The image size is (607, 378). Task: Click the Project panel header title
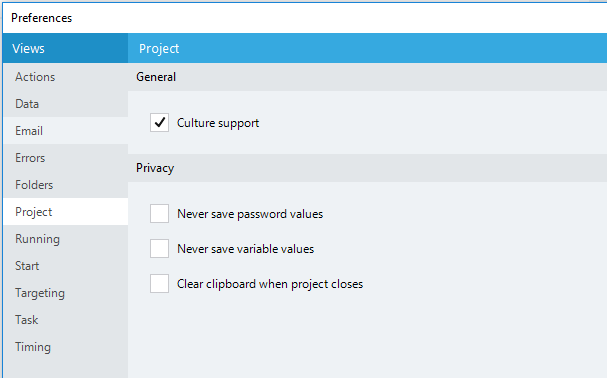click(x=159, y=48)
